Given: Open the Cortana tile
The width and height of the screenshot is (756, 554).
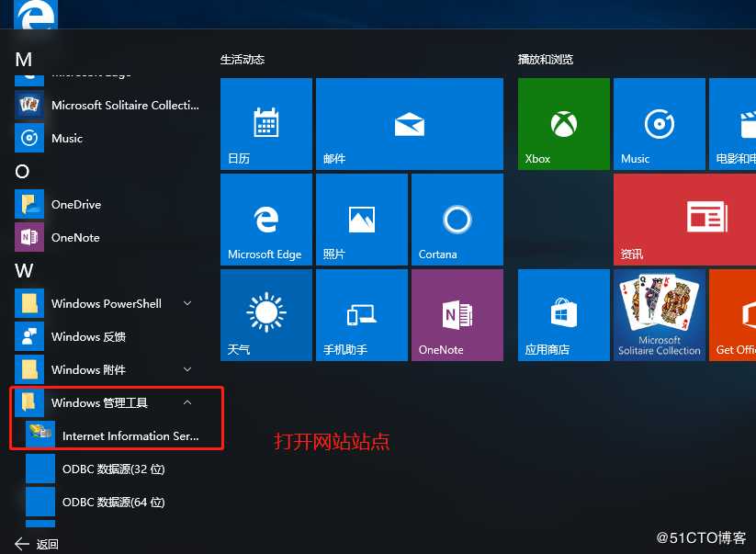Looking at the screenshot, I should click(457, 220).
